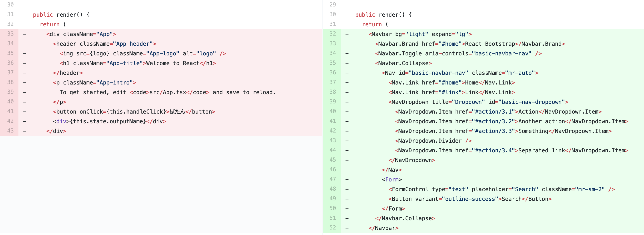
Task: Click the this.state.outputName div line
Action: coord(109,122)
